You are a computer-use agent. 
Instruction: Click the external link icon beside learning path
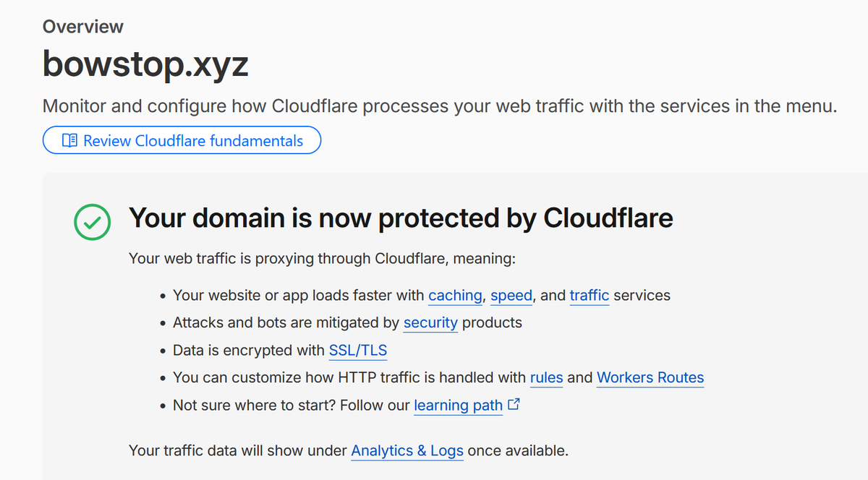[x=514, y=405]
